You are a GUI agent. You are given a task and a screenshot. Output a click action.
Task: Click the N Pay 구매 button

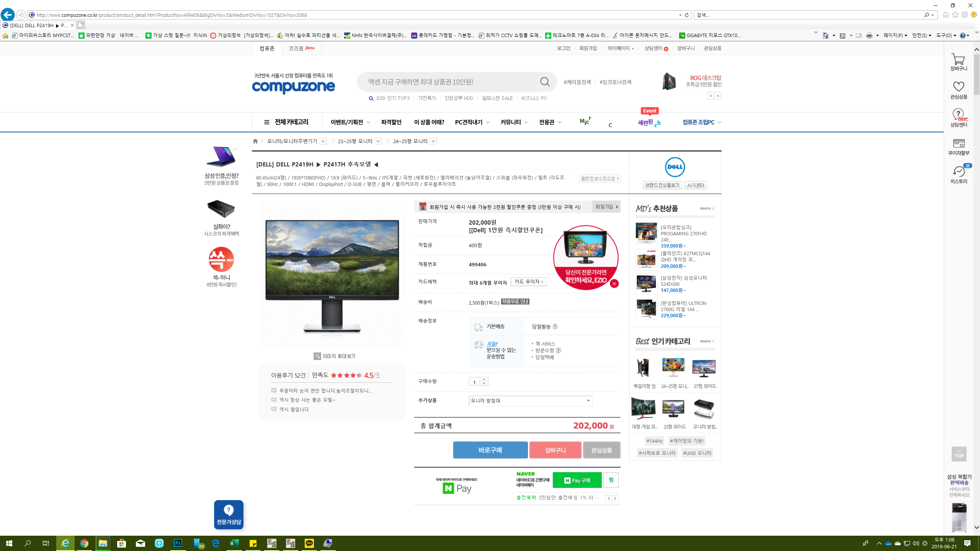(577, 480)
